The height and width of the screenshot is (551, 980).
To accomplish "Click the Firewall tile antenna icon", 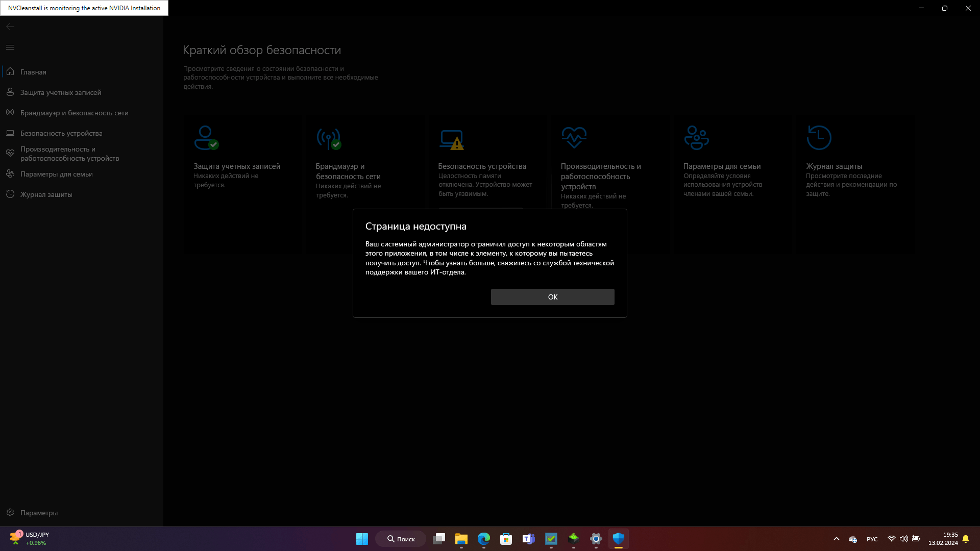I will [328, 138].
